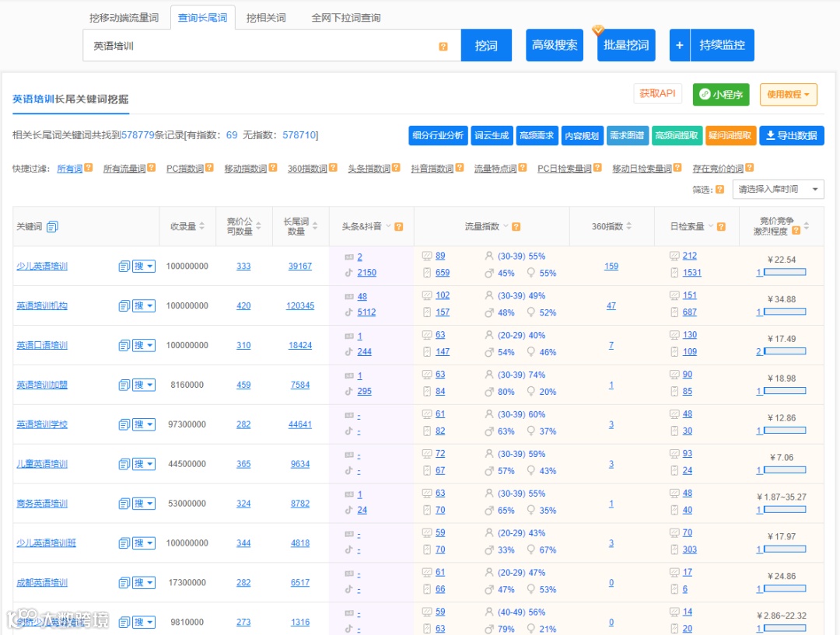Click 词云生成 button
The height and width of the screenshot is (635, 840).
(492, 135)
